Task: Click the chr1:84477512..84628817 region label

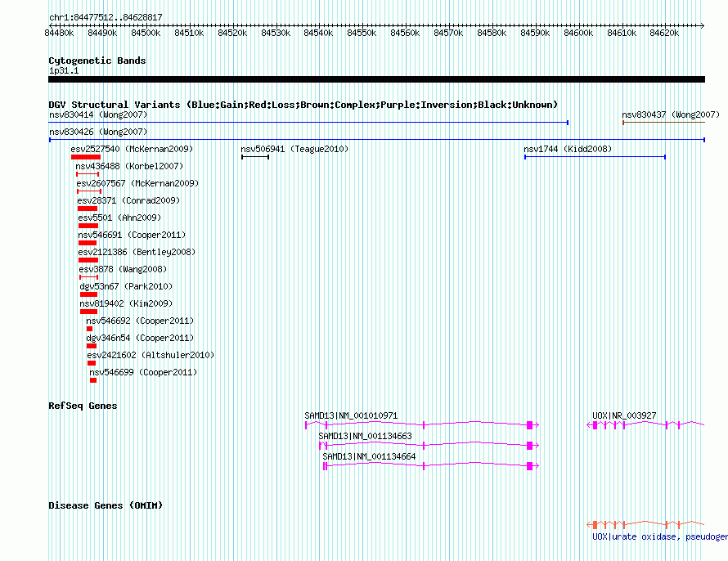Action: point(106,18)
